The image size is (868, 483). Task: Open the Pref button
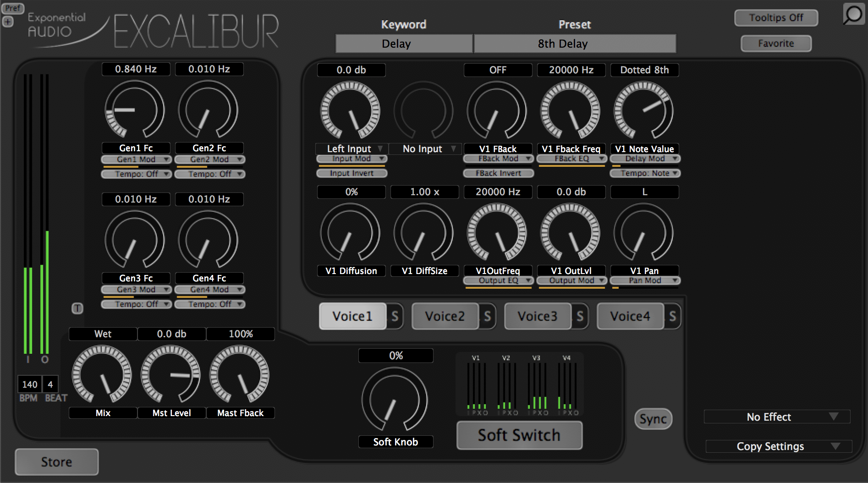[13, 8]
